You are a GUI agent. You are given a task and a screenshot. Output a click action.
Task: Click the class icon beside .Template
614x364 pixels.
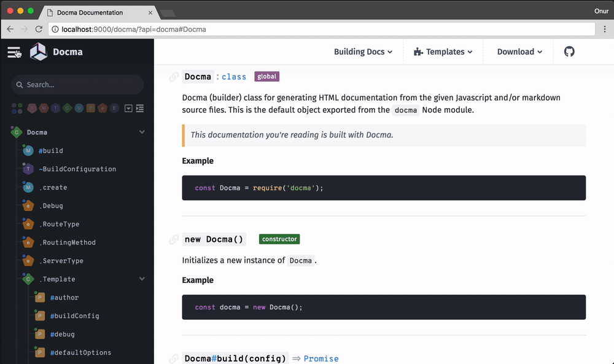pyautogui.click(x=28, y=279)
